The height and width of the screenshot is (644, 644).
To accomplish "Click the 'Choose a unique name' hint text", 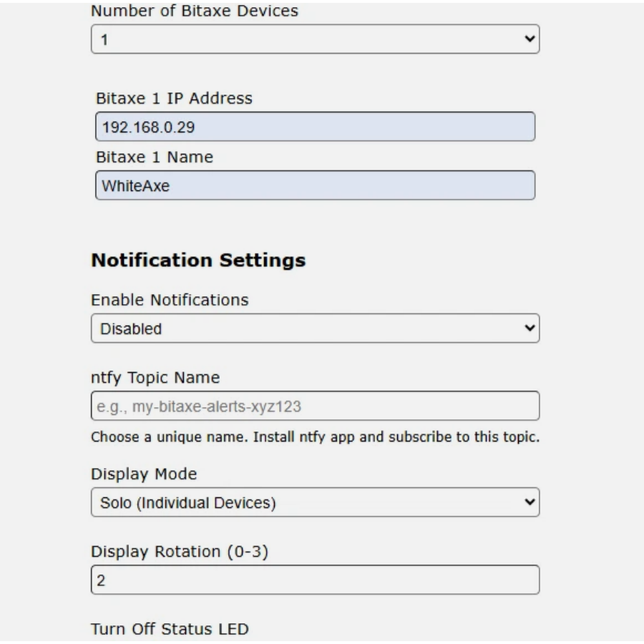I will [x=315, y=436].
